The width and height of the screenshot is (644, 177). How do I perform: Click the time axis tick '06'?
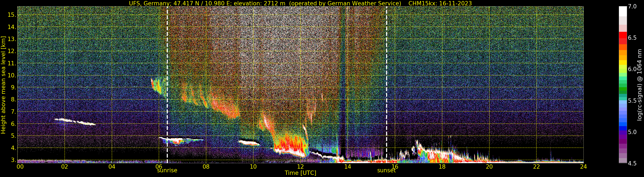(x=159, y=166)
